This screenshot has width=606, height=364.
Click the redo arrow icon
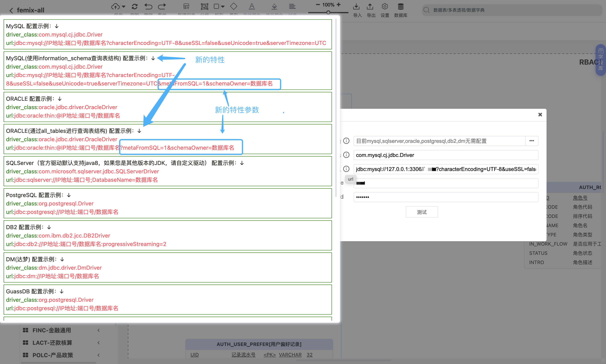(x=162, y=6)
